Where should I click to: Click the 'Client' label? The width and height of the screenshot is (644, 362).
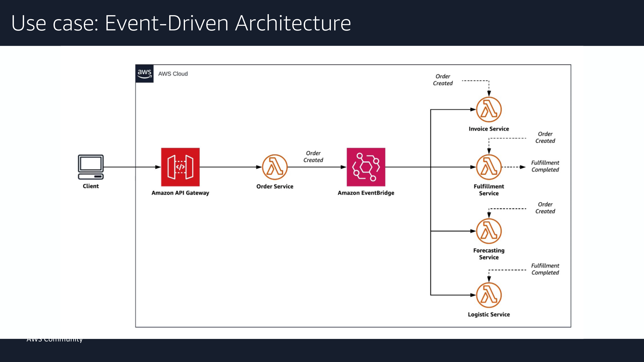click(x=91, y=186)
